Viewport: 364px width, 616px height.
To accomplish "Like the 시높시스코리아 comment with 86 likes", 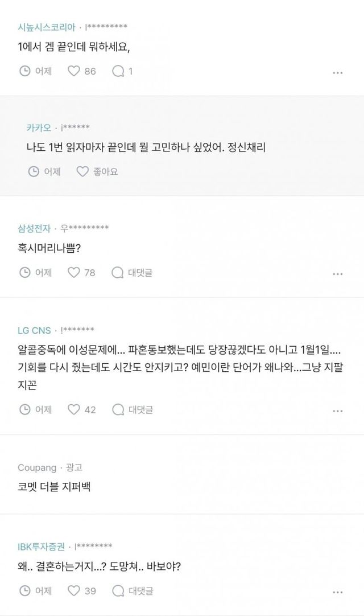I will pos(74,71).
